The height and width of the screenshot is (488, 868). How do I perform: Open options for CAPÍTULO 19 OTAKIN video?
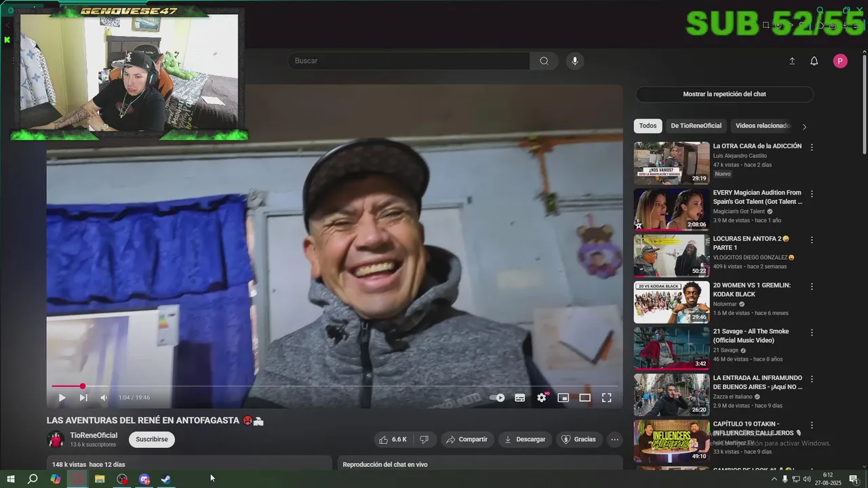click(812, 426)
